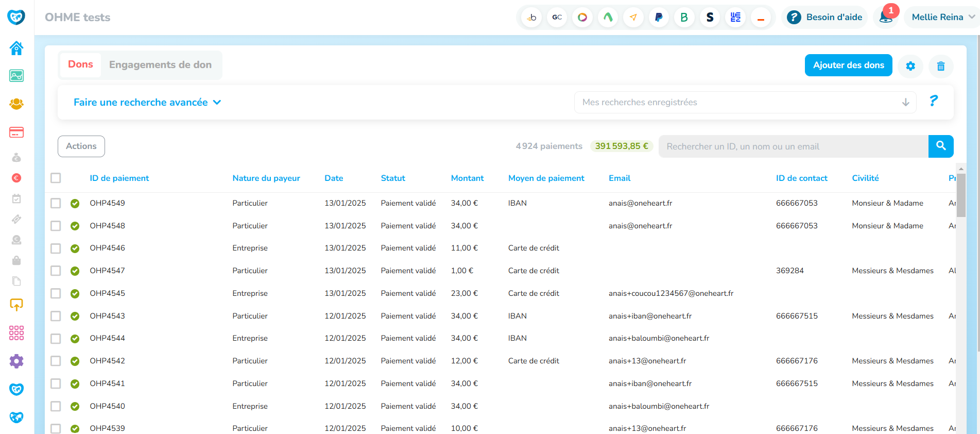Image resolution: width=980 pixels, height=434 pixels.
Task: Switch to the "Engagements de don" tab
Action: pyautogui.click(x=160, y=65)
